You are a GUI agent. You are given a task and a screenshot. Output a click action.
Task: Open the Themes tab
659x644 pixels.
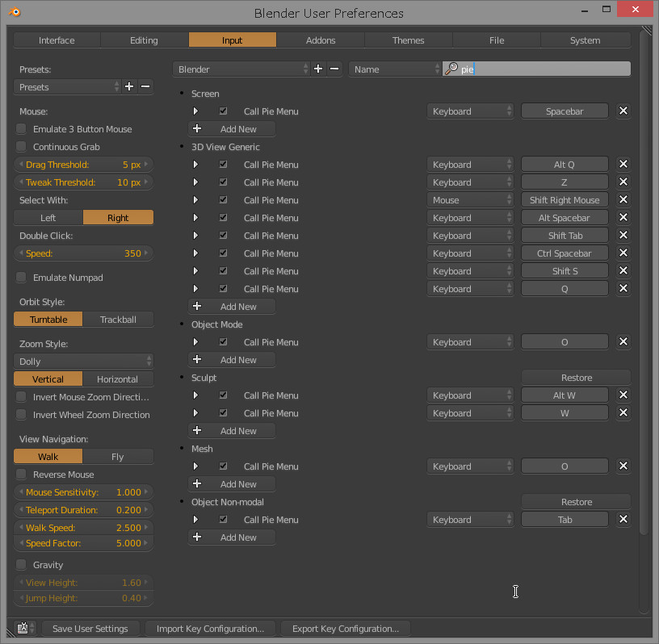point(408,40)
